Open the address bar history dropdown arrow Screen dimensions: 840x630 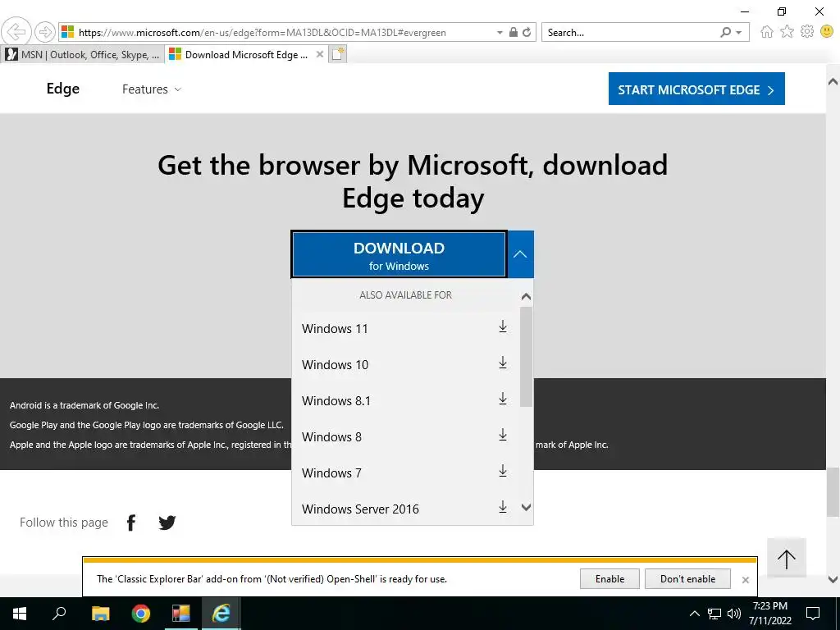pos(500,33)
